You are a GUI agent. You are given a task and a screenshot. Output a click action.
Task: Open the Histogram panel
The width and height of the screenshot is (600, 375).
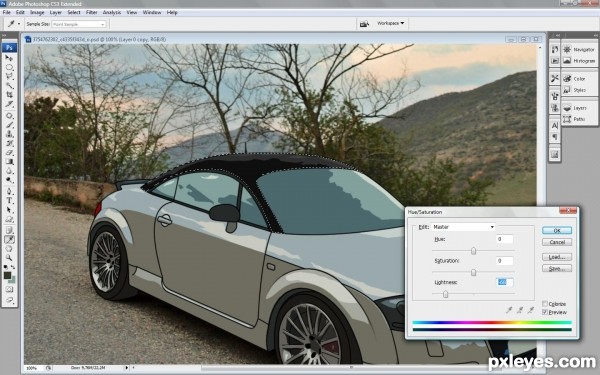tap(579, 60)
